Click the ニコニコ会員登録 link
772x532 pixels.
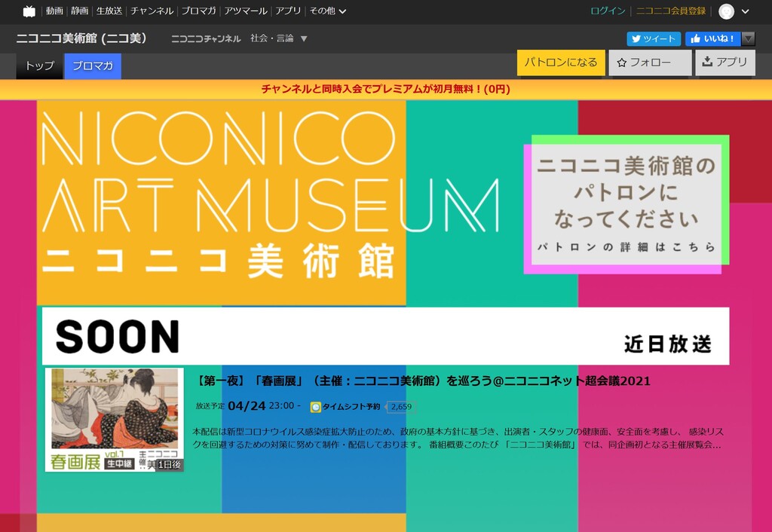(671, 11)
